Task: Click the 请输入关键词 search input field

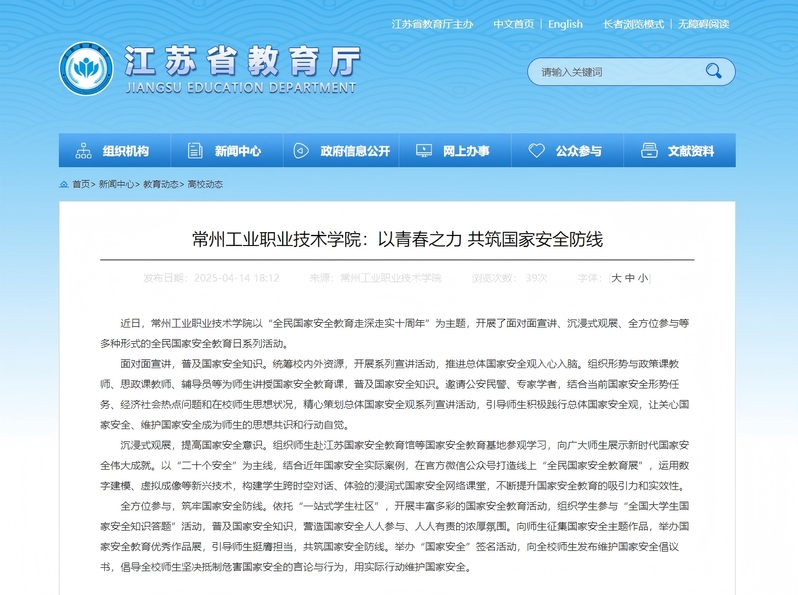Action: (615, 72)
